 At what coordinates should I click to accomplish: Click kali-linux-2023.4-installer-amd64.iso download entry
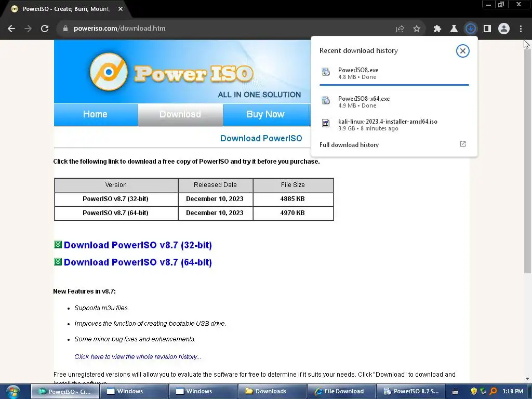pyautogui.click(x=394, y=125)
